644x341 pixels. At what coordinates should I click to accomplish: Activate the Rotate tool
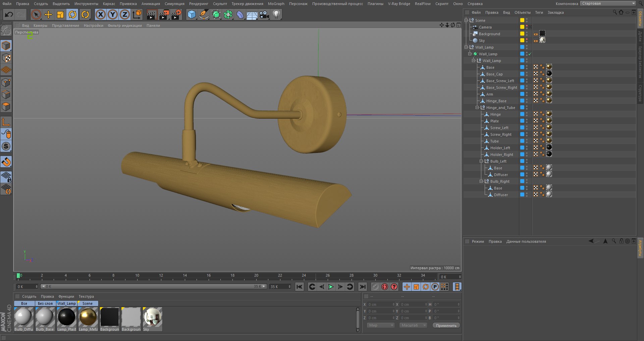[72, 14]
